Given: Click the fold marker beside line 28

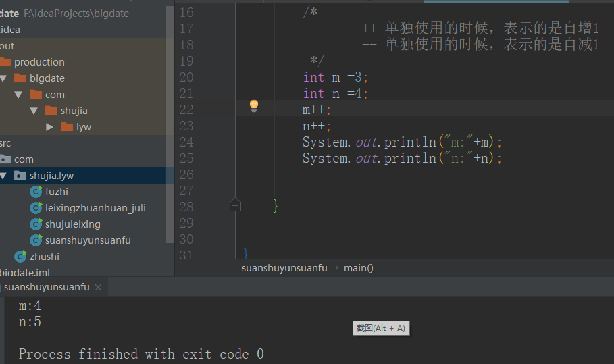Looking at the screenshot, I should (235, 205).
